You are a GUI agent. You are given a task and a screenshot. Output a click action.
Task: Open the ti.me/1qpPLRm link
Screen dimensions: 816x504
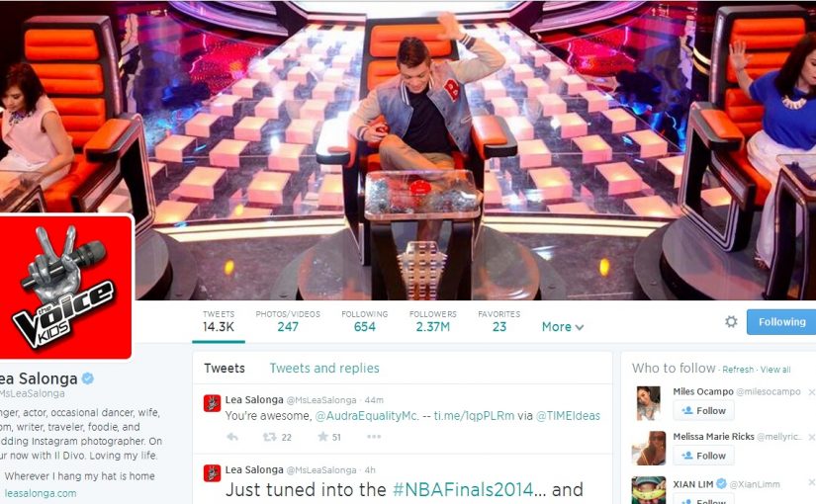point(474,416)
